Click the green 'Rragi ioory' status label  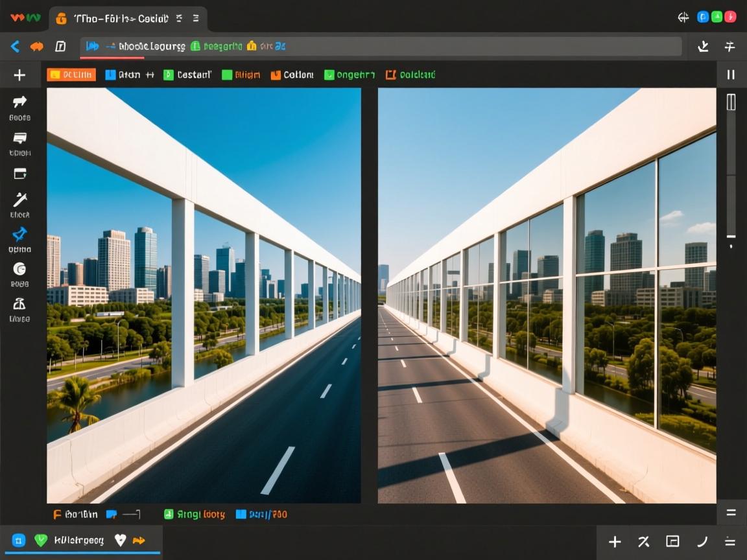pyautogui.click(x=195, y=514)
